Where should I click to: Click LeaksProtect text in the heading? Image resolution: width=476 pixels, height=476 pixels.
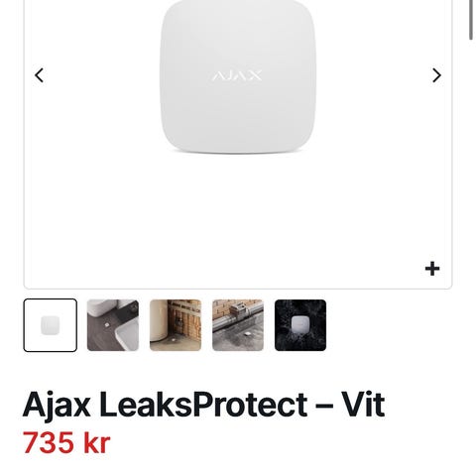[203, 404]
